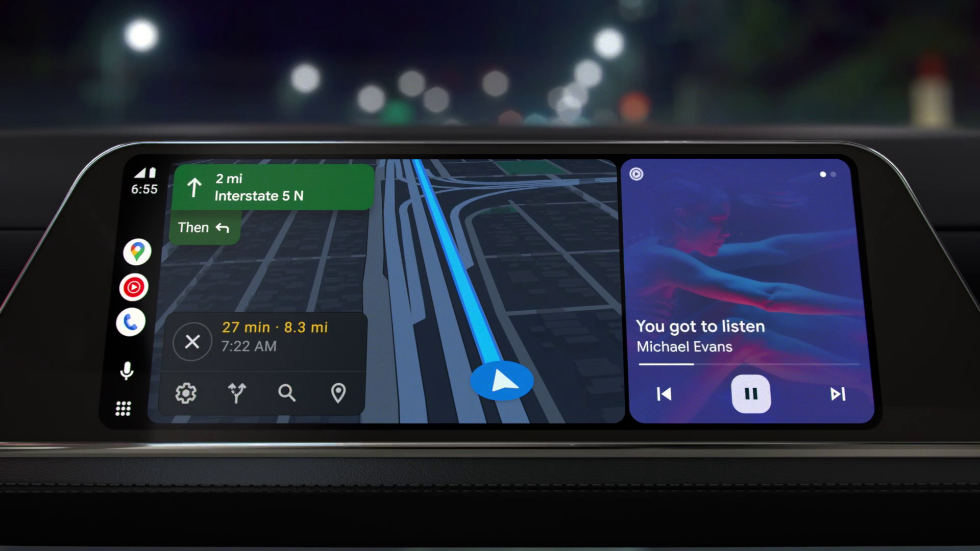Pause Michael Evans currently playing song
This screenshot has width=980, height=551.
click(749, 393)
